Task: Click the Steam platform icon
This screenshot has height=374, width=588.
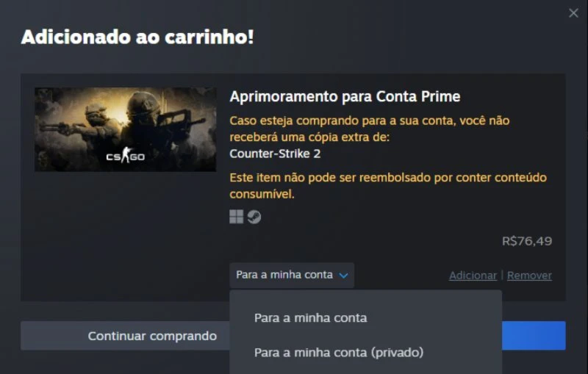Action: tap(254, 217)
